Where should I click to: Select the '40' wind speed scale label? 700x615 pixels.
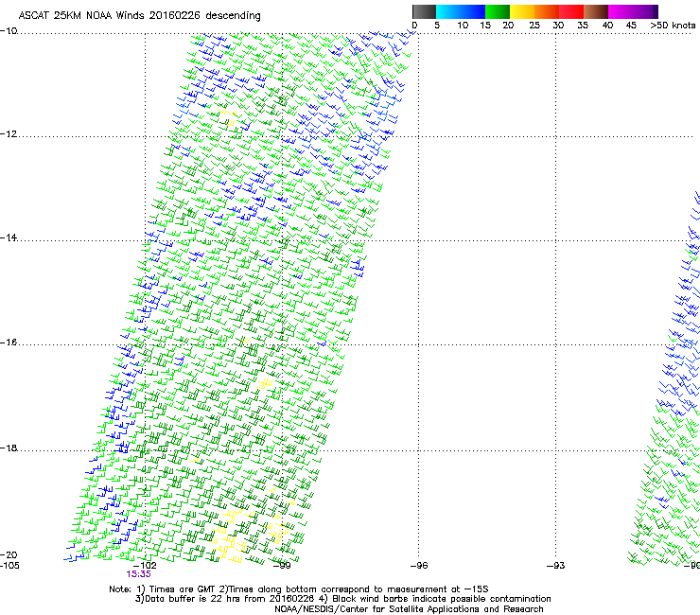click(607, 25)
